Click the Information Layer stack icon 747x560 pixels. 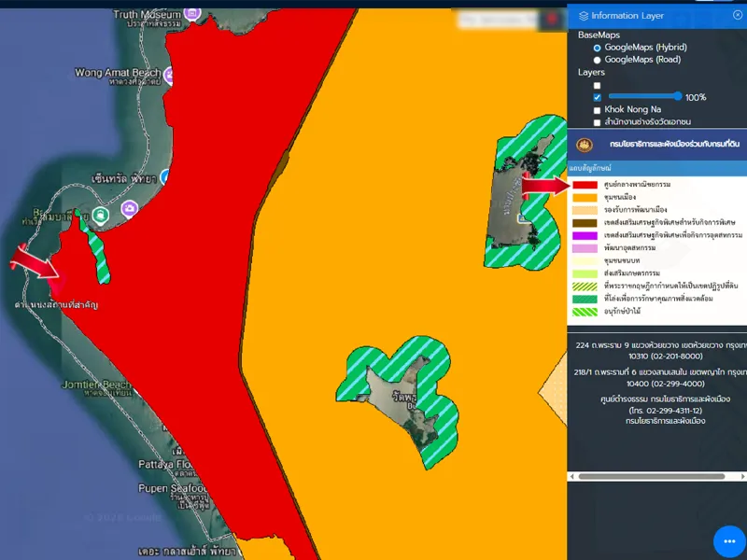point(584,16)
